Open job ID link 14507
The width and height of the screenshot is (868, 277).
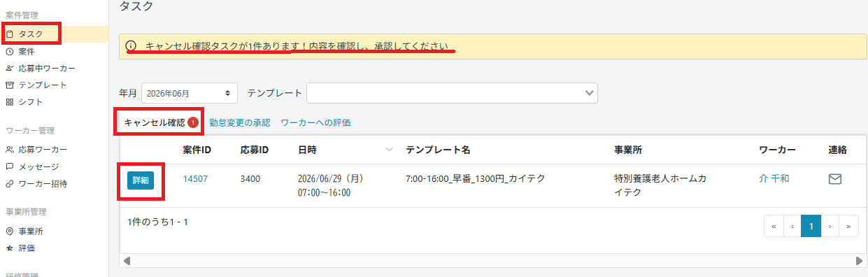(195, 178)
